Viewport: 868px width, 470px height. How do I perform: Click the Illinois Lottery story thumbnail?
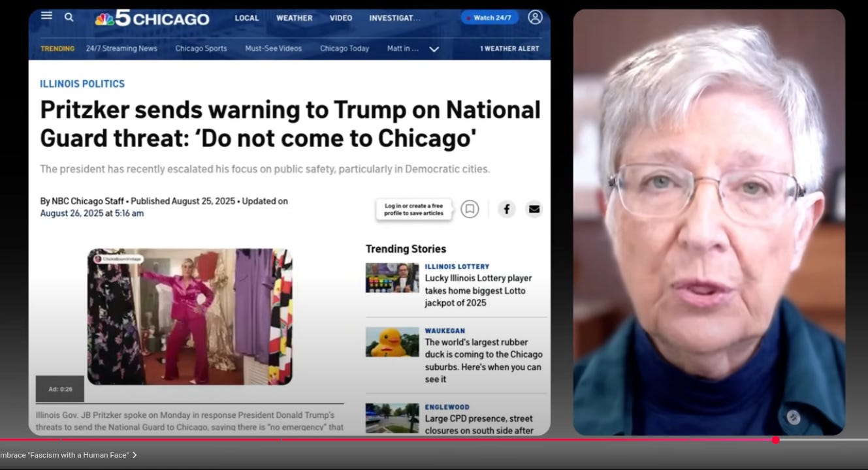(x=392, y=277)
